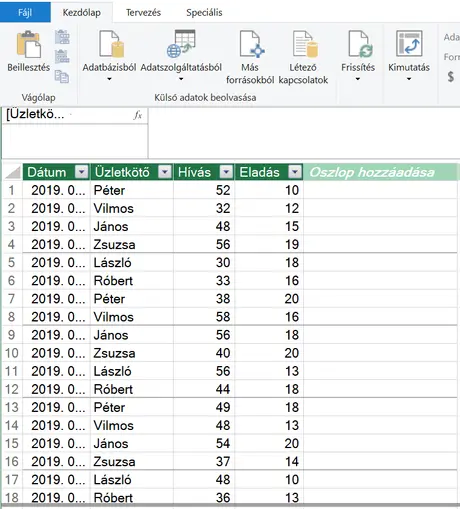
Task: Click into the empty formula bar area
Action: point(303,133)
